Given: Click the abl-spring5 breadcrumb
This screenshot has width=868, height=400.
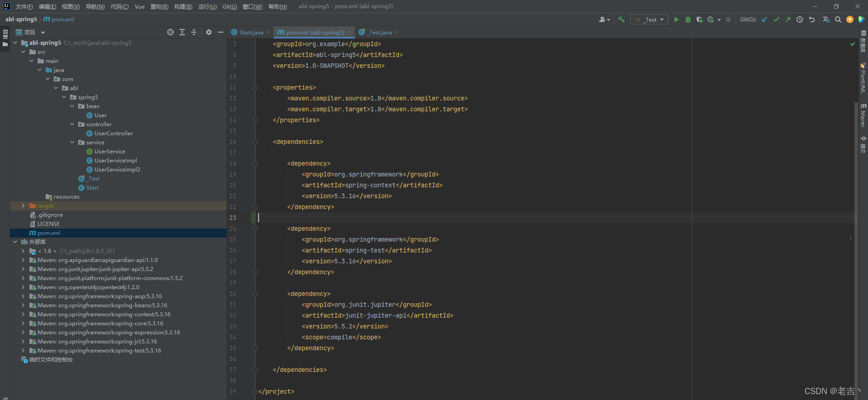Looking at the screenshot, I should pos(21,19).
